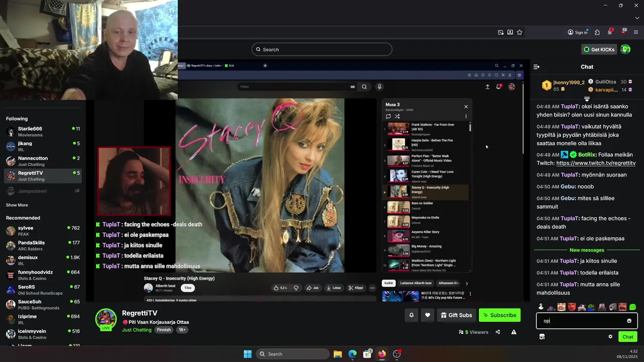The height and width of the screenshot is (362, 644).
Task: Open chat settings gear icon
Action: (610, 337)
